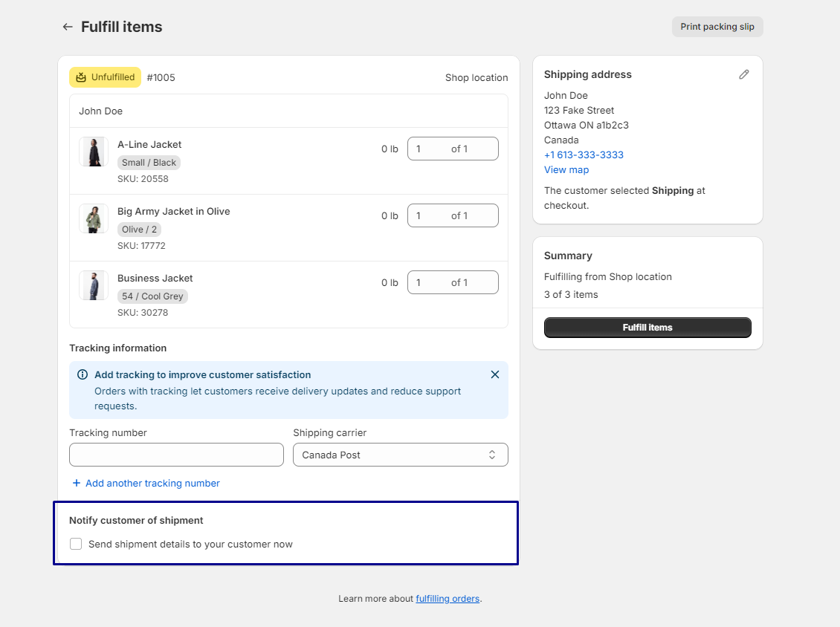Set quantity field for Business Jacket
This screenshot has height=627, width=840.
click(453, 283)
